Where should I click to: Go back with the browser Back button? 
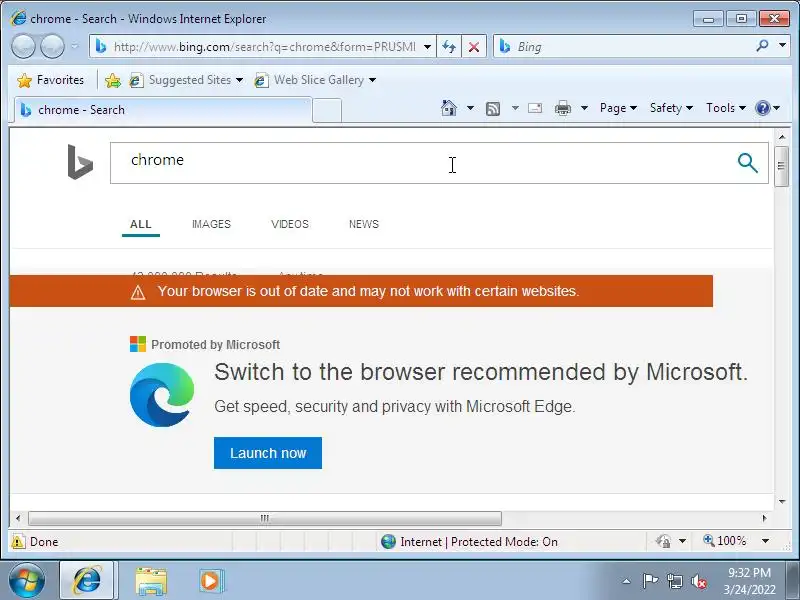23,46
